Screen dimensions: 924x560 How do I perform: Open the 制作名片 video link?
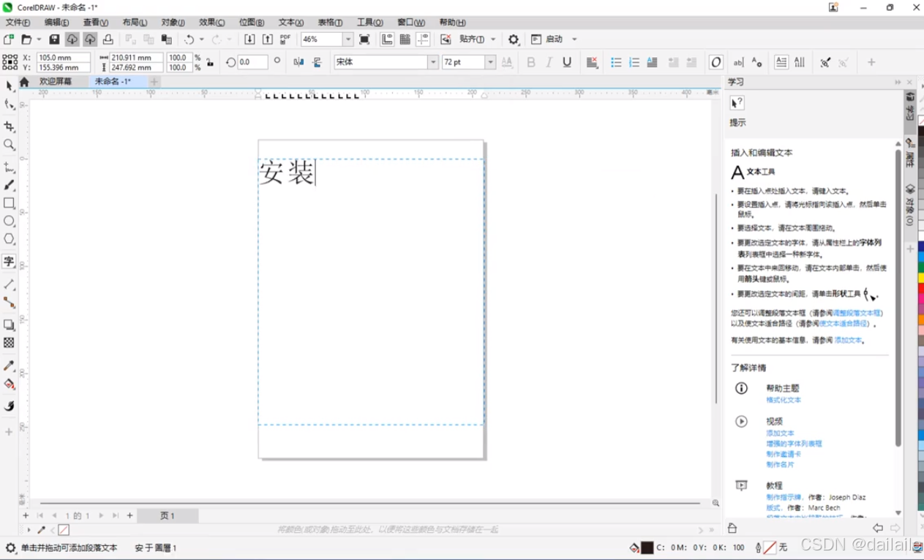click(780, 464)
